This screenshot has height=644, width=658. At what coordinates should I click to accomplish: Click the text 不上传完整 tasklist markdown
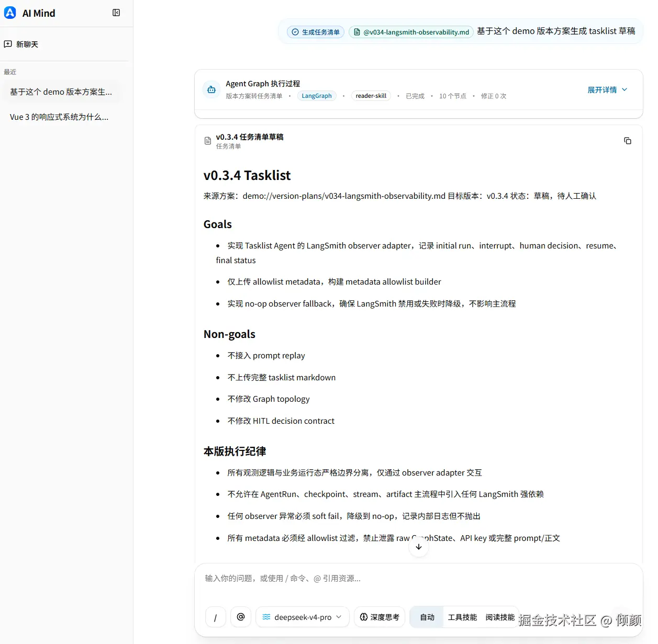pos(282,378)
